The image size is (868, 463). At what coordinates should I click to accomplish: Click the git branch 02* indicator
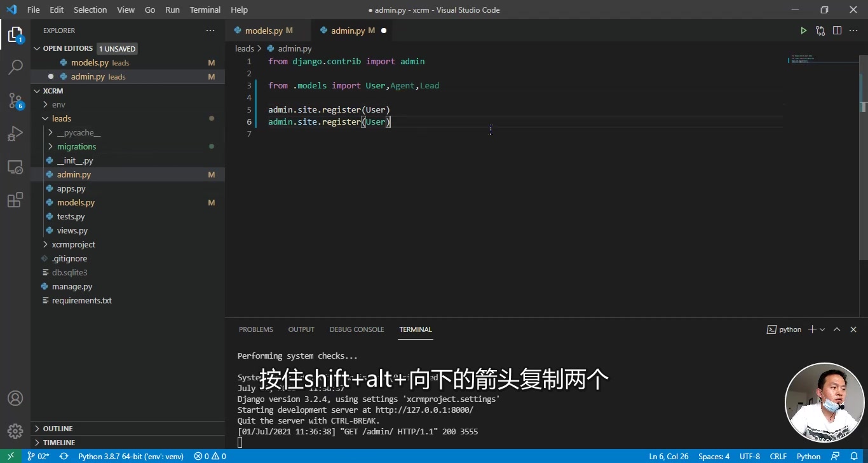(38, 456)
